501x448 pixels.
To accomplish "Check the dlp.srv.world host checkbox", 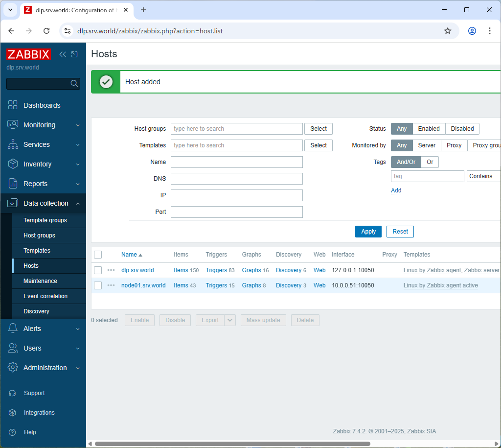I will 98,270.
